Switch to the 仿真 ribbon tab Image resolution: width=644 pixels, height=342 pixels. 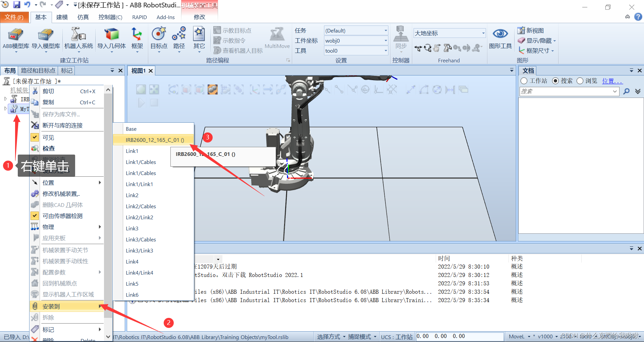pyautogui.click(x=83, y=17)
